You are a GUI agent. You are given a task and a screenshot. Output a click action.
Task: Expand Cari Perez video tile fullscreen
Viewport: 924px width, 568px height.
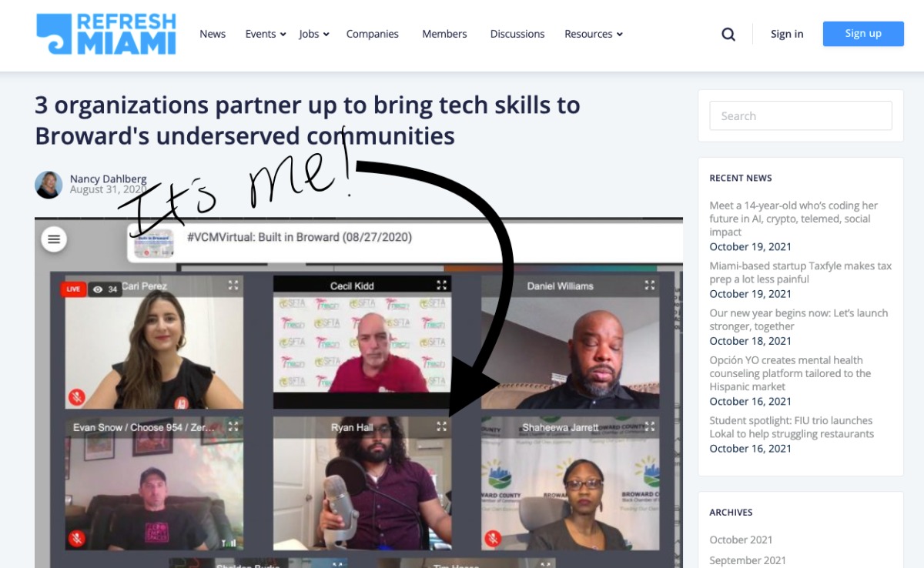233,286
